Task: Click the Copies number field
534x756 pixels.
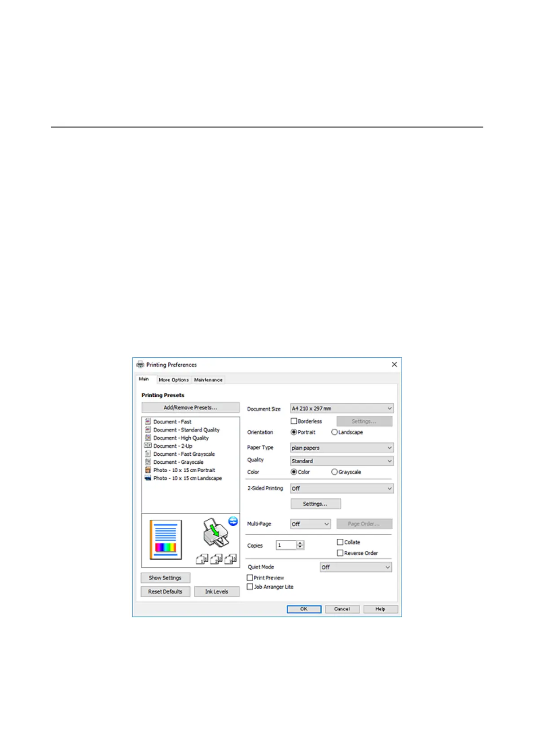Action: point(286,545)
